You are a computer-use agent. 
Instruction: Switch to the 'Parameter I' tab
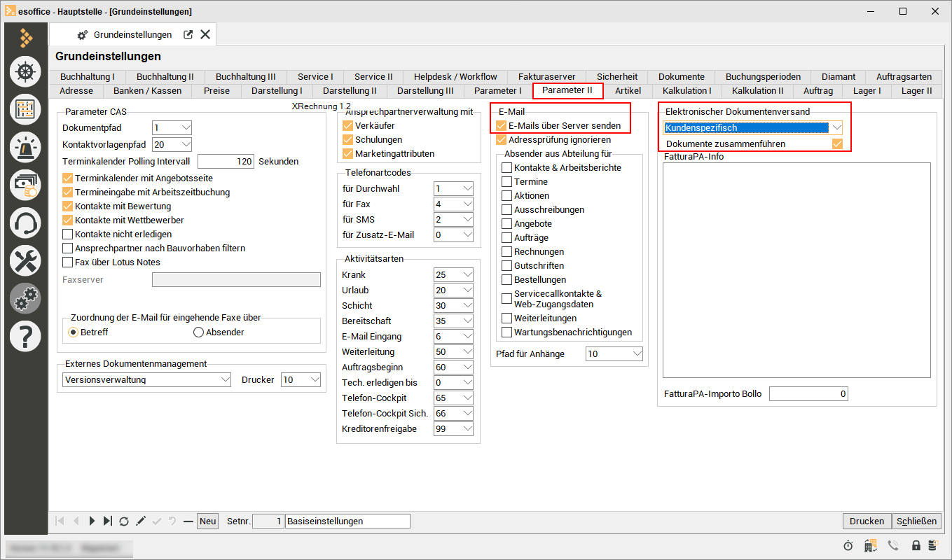tap(497, 90)
